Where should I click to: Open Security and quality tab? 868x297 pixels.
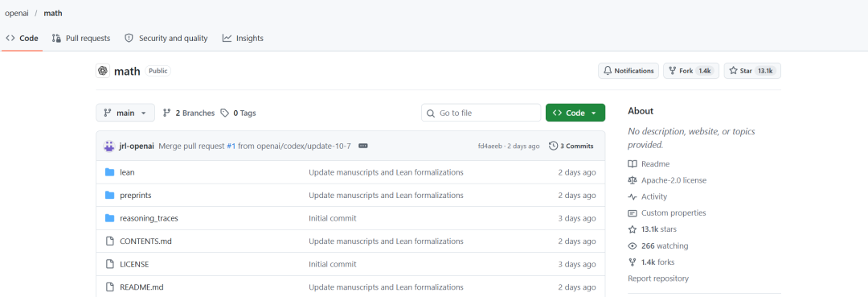point(166,39)
